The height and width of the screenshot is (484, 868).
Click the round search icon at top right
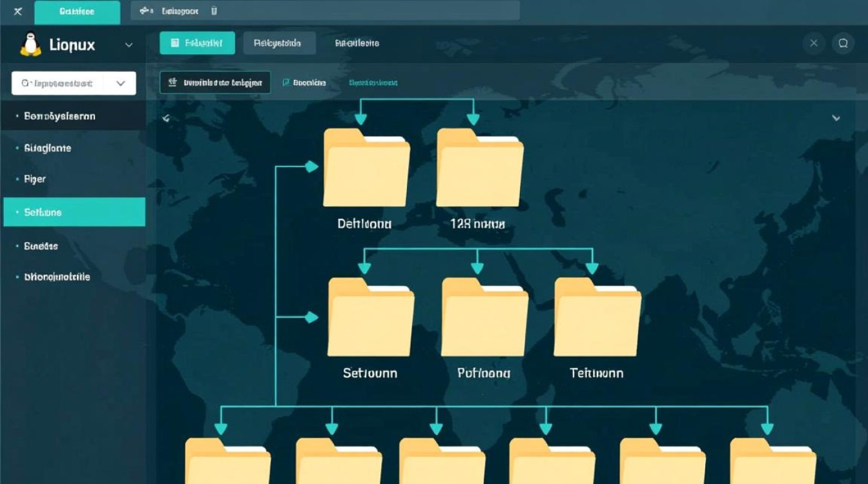pyautogui.click(x=843, y=43)
